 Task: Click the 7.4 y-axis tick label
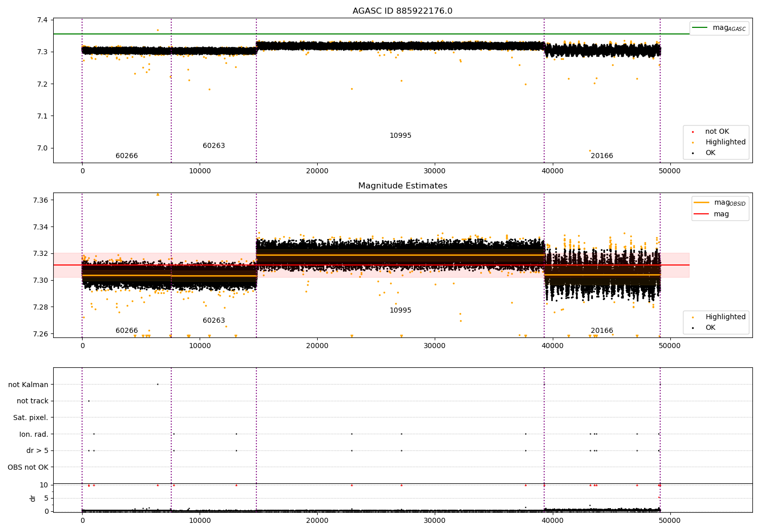click(43, 20)
